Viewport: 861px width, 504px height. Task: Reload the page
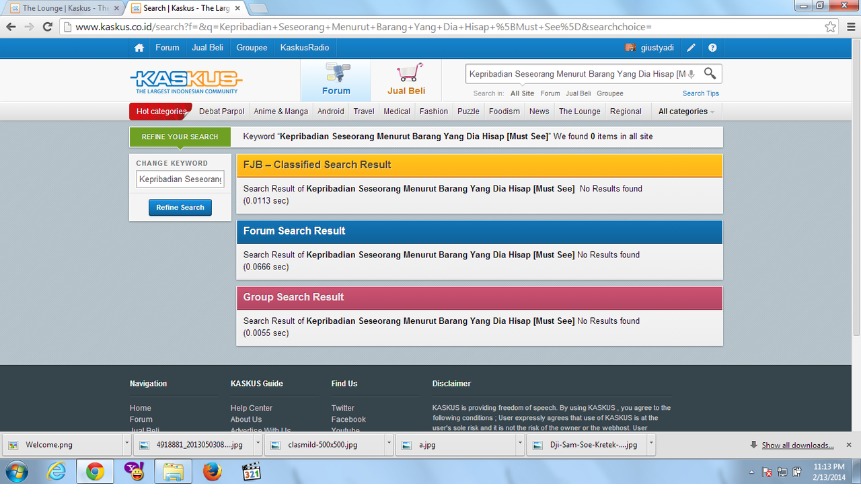pos(47,27)
